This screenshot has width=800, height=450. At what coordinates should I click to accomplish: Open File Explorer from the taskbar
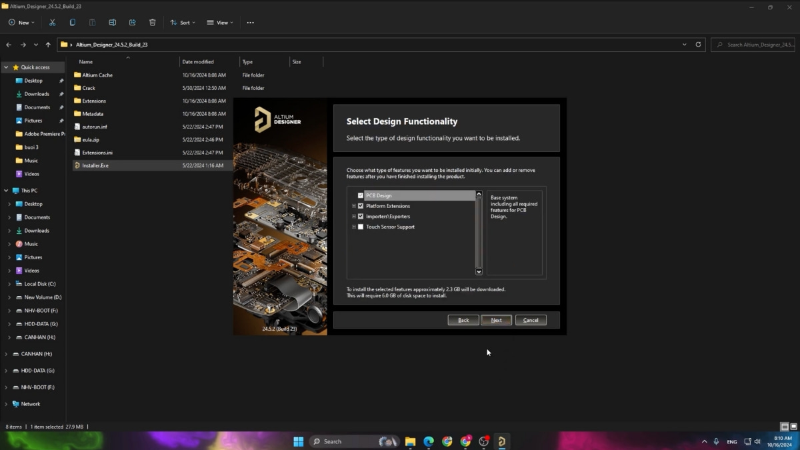pos(410,441)
